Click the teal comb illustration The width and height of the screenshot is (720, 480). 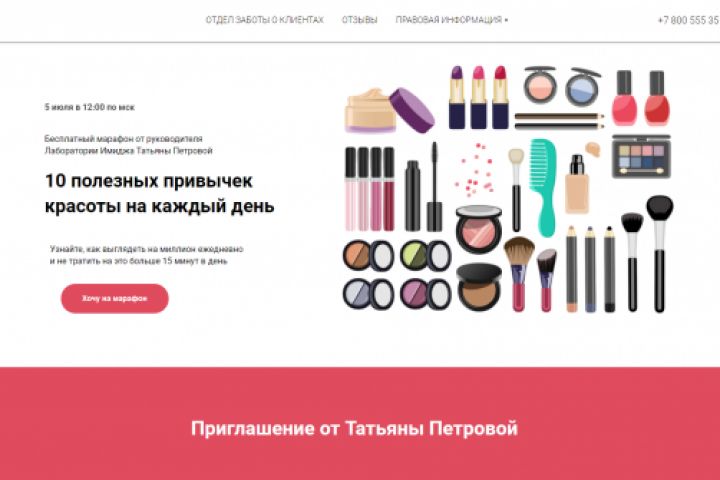click(543, 187)
